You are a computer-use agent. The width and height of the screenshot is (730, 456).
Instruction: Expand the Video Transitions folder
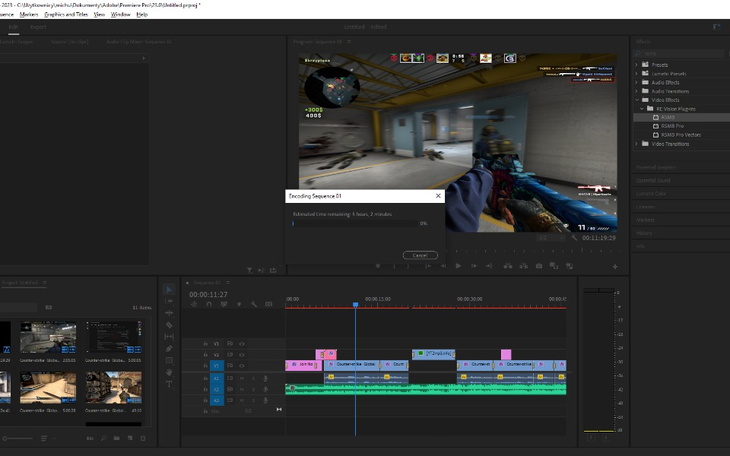click(637, 144)
